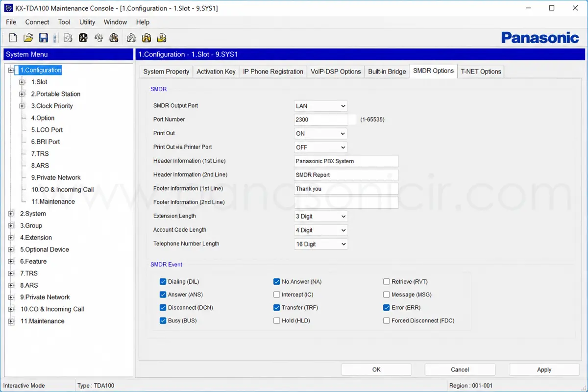588x392 pixels.
Task: Enable Forced Disconnect (FDC) checkbox
Action: (x=387, y=320)
